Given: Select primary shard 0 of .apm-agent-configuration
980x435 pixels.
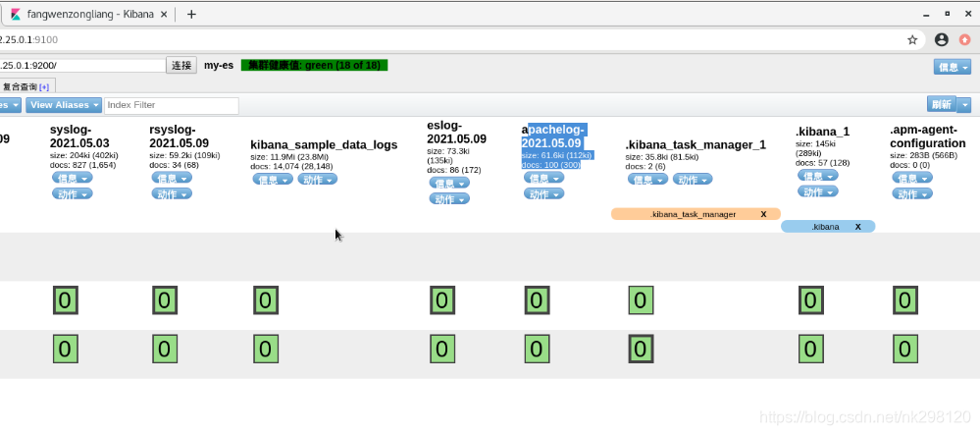Looking at the screenshot, I should click(x=905, y=300).
